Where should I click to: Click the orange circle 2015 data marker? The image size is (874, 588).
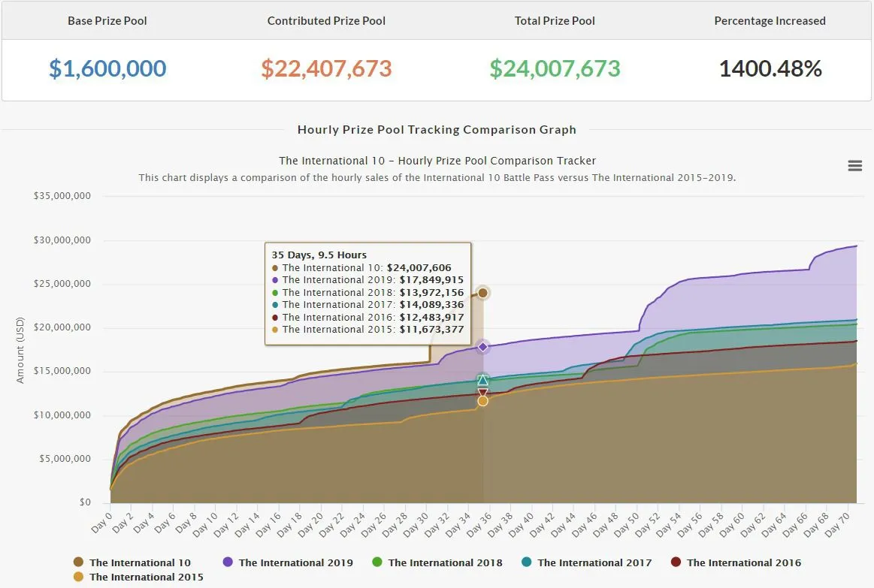coord(482,401)
